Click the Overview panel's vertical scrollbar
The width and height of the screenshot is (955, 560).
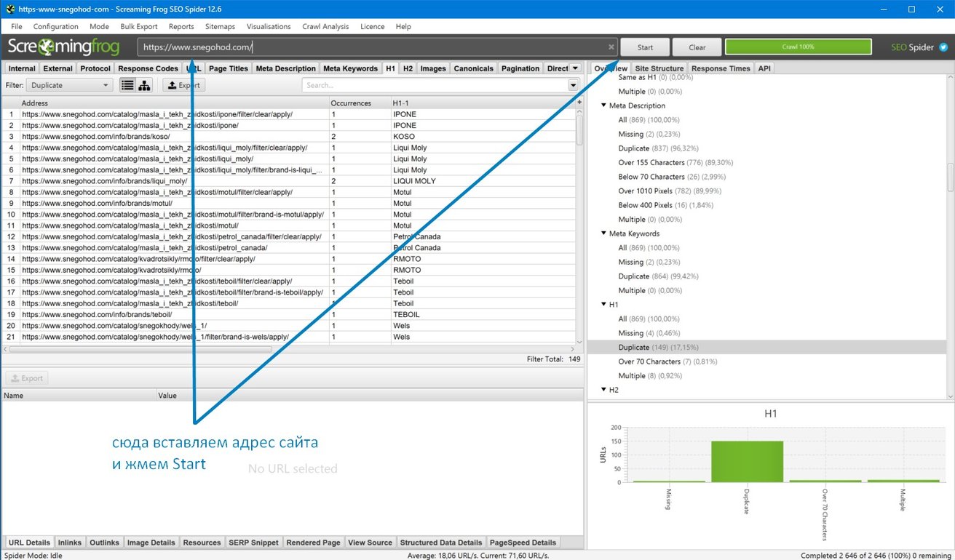[951, 178]
